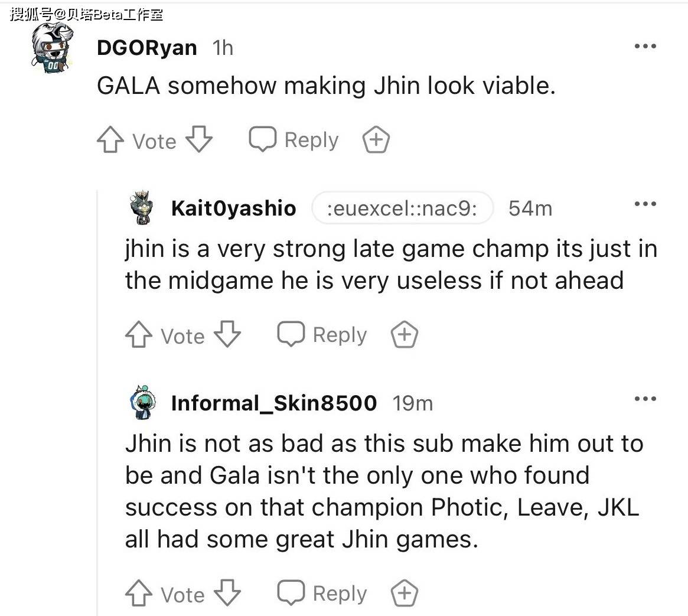
Task: Click DGORyan's avatar image
Action: click(51, 50)
